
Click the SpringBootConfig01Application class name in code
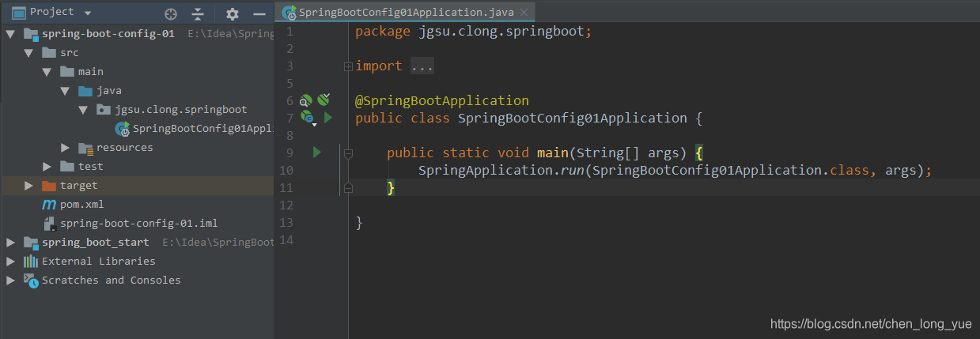pos(573,119)
